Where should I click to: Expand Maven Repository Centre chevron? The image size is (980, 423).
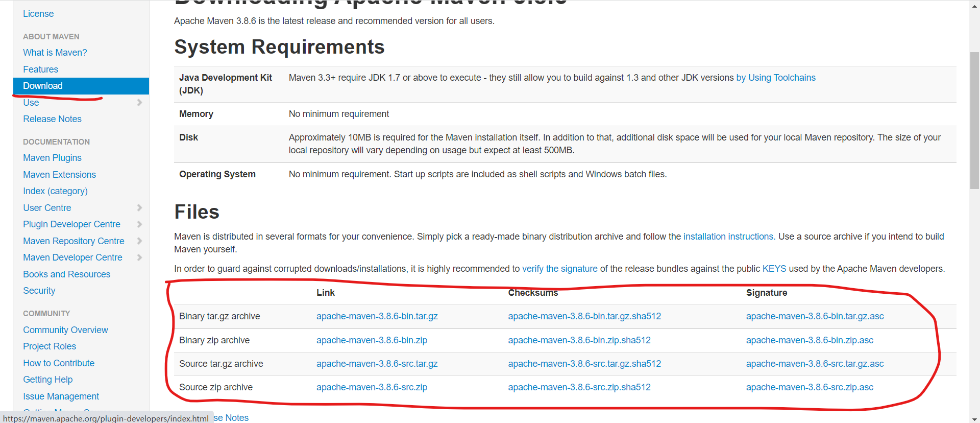click(x=139, y=241)
